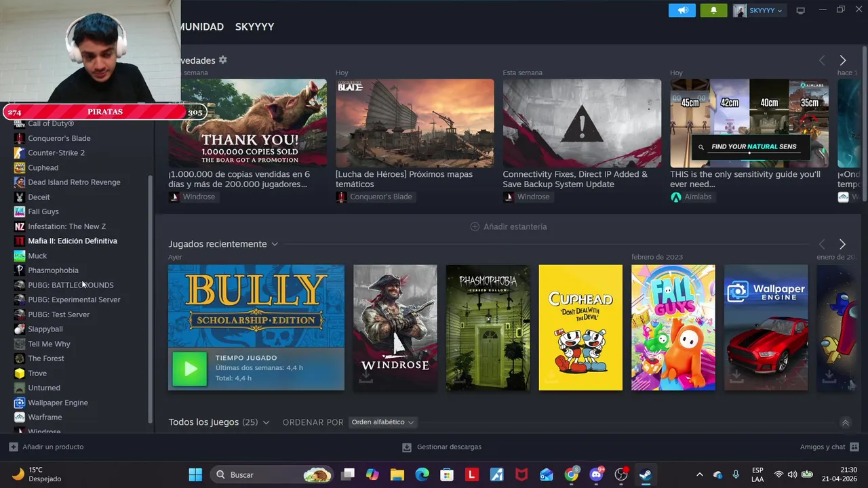Open the Cuphead game cover
Screen dimensions: 868x488
(x=580, y=327)
